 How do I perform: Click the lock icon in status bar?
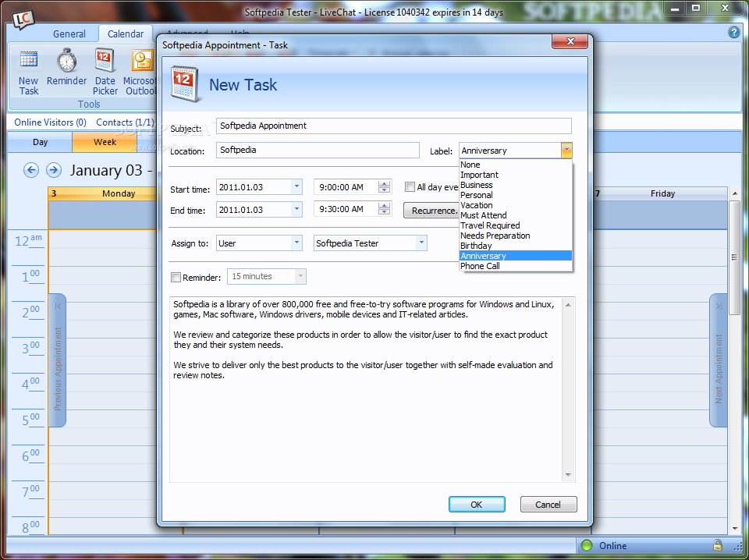click(x=717, y=544)
